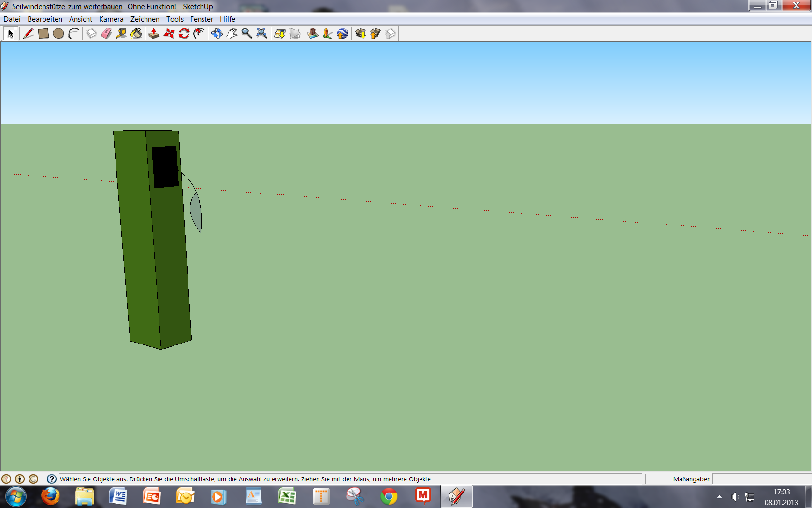812x508 pixels.
Task: Open the Kamera menu
Action: [x=111, y=19]
